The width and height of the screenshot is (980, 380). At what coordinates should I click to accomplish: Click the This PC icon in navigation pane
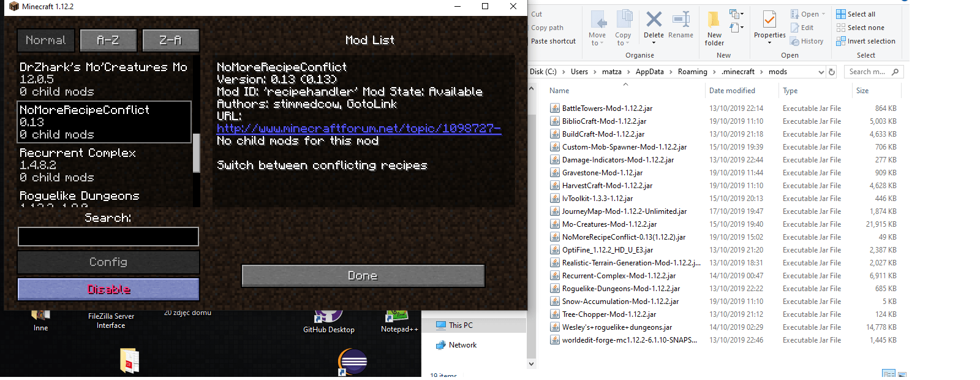(441, 325)
